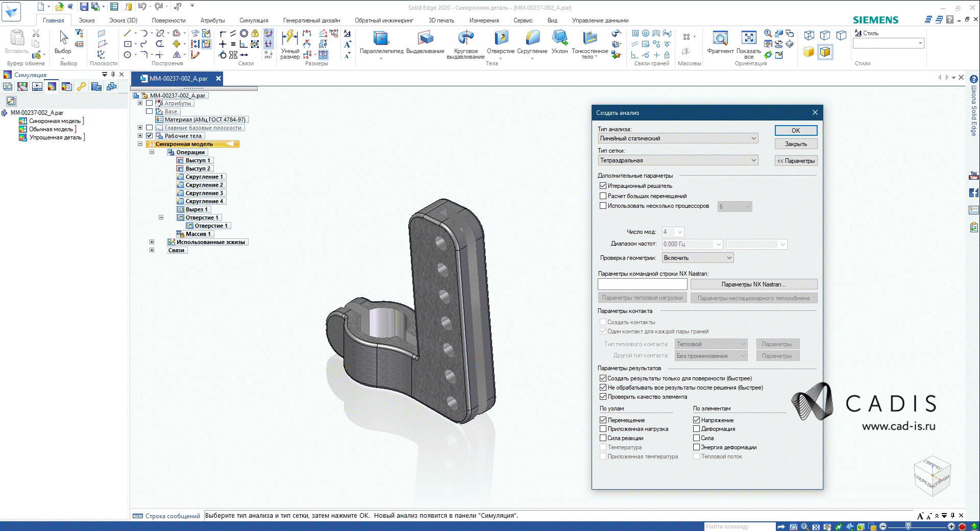Switch to the Эскиз ribbon tab
The width and height of the screenshot is (980, 531).
click(x=86, y=20)
